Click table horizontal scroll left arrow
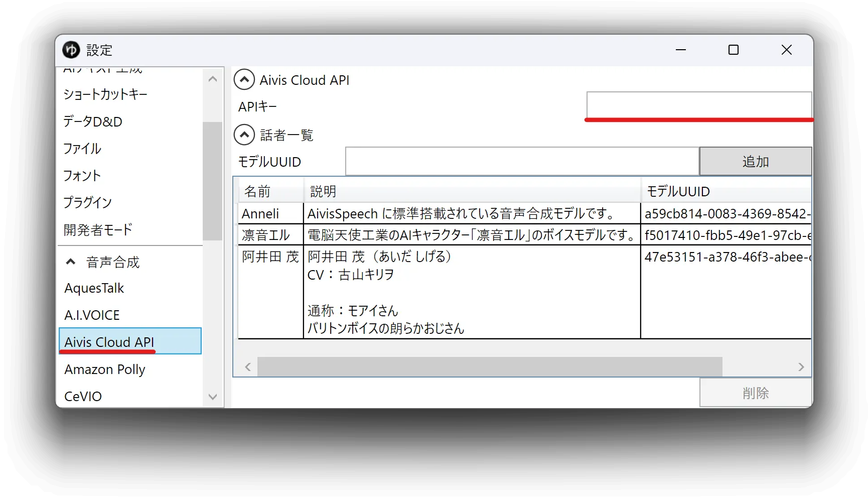This screenshot has height=497, width=868. [x=248, y=367]
